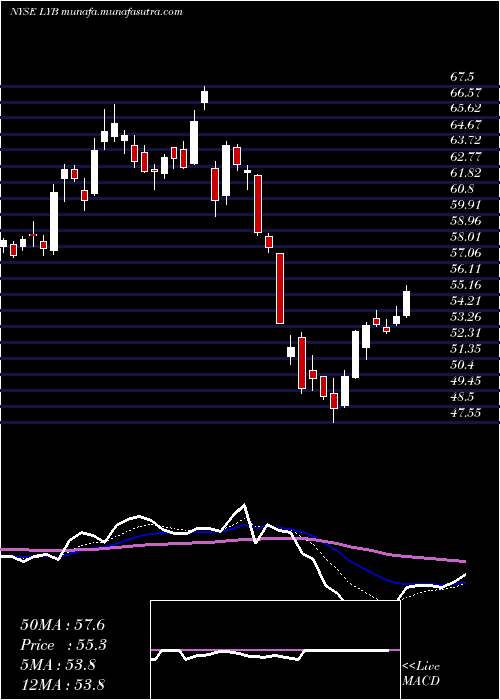Click the 57.06 price axis label

pos(465,253)
